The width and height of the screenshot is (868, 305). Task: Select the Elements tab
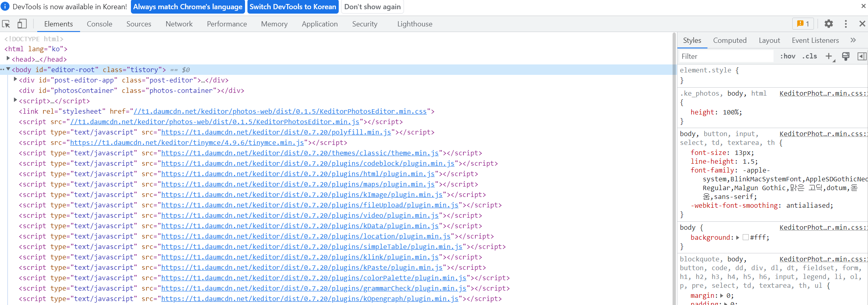point(58,24)
